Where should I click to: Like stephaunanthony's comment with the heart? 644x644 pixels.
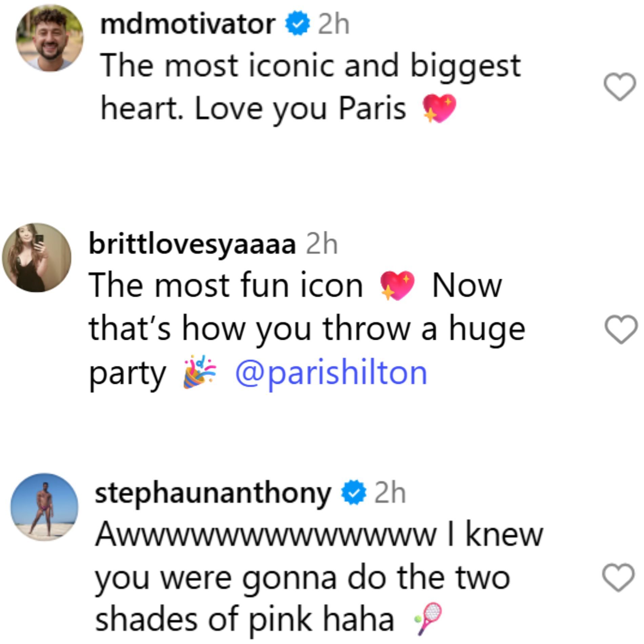coord(618,578)
